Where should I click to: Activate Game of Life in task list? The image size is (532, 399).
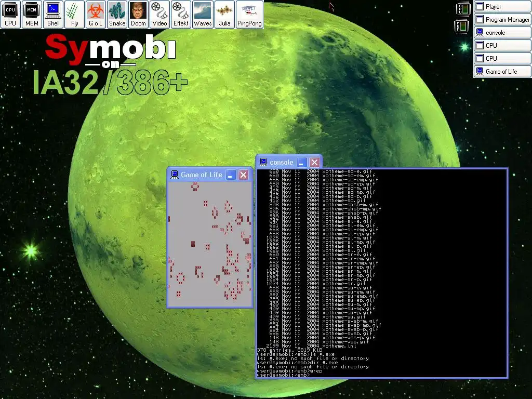[x=502, y=71]
